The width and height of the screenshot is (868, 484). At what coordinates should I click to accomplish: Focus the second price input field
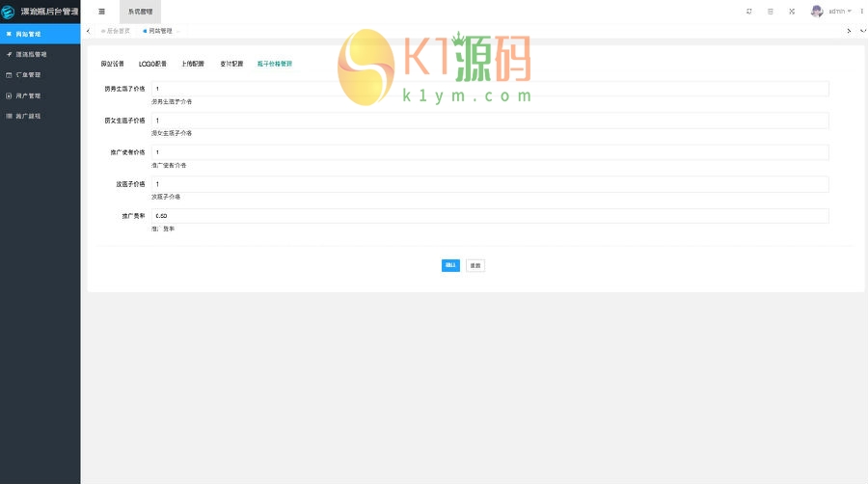pos(490,121)
